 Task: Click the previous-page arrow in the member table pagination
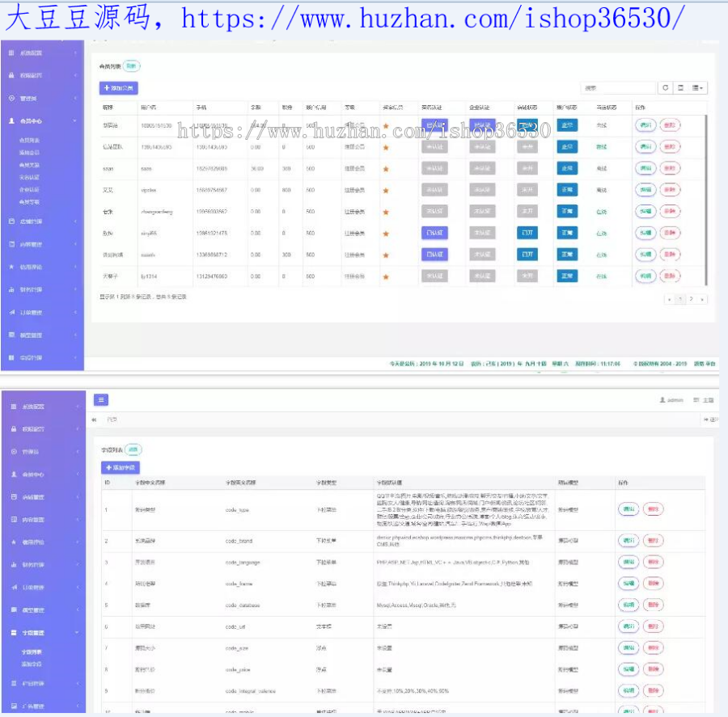pyautogui.click(x=670, y=299)
